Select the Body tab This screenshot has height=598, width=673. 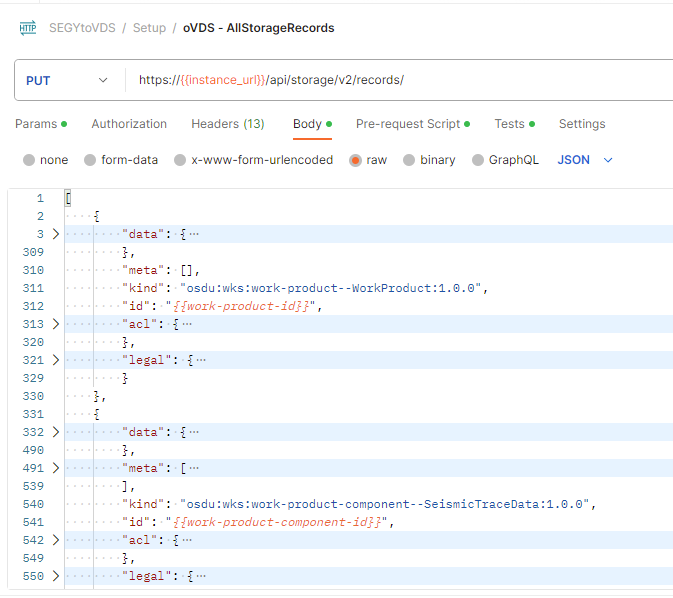[312, 124]
